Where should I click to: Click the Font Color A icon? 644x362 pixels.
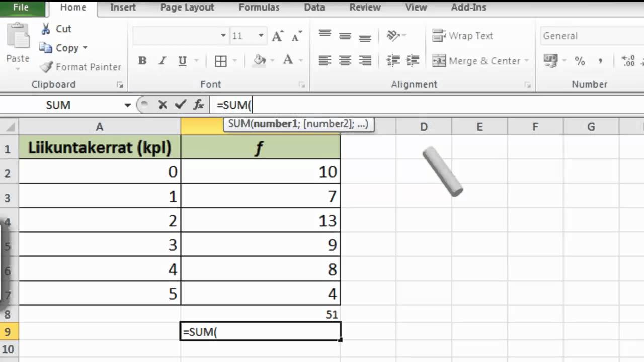pyautogui.click(x=288, y=61)
